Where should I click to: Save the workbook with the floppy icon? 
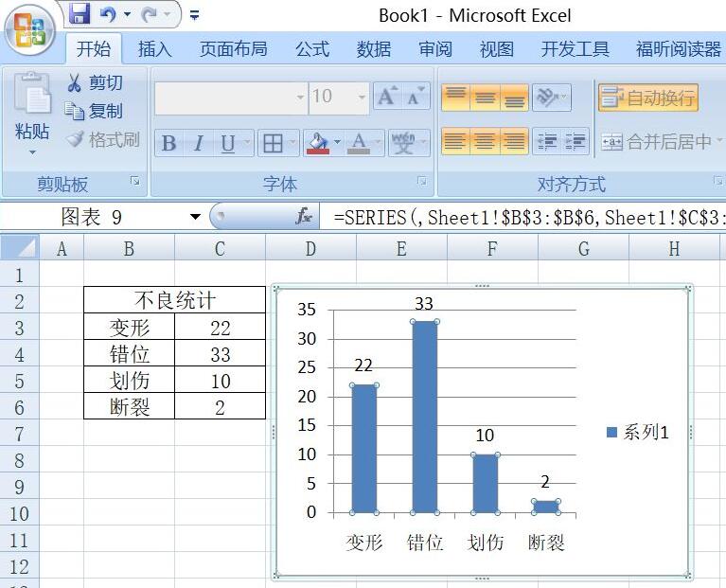coord(80,13)
